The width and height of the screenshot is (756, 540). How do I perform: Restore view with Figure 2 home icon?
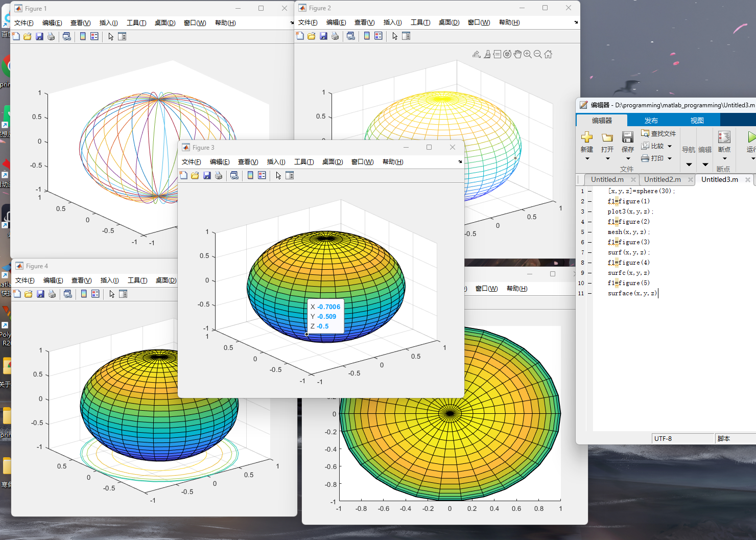point(548,54)
